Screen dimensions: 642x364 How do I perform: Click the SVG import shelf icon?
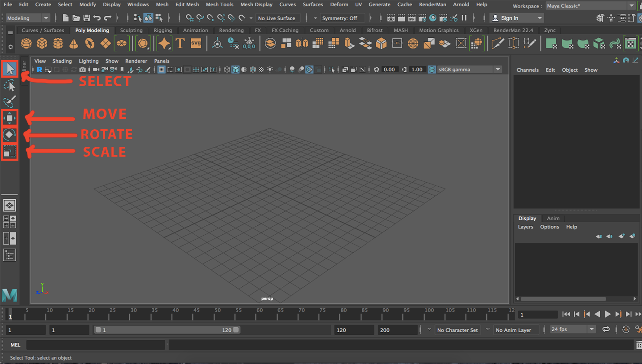196,44
